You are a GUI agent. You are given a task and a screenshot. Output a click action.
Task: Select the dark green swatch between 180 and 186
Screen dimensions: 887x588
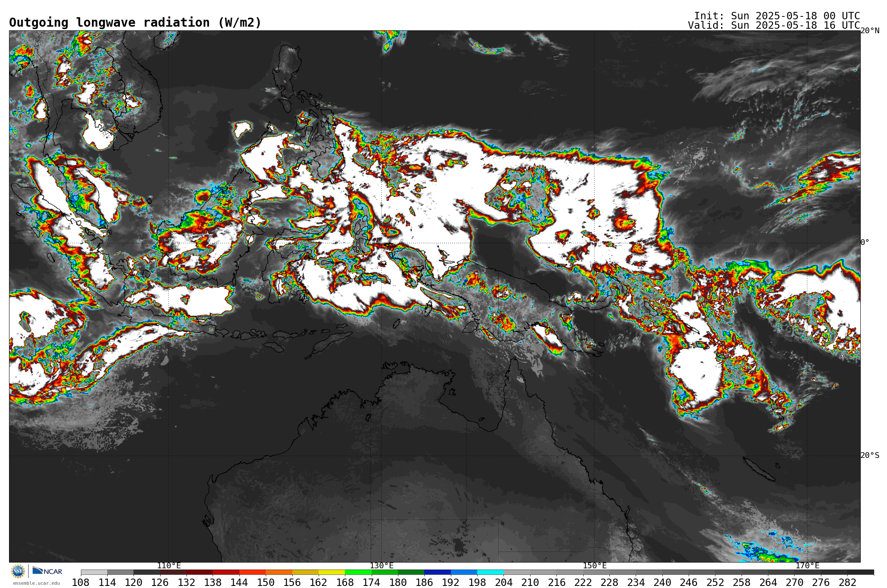click(411, 572)
